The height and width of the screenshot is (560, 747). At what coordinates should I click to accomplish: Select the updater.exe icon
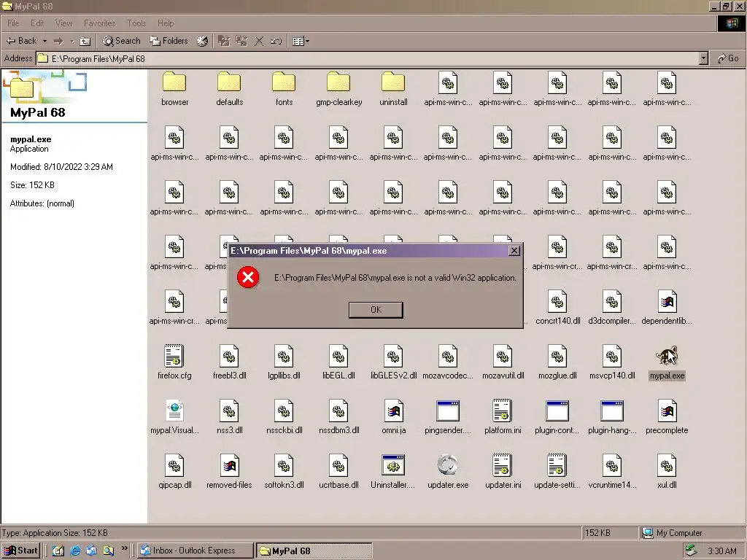(448, 465)
